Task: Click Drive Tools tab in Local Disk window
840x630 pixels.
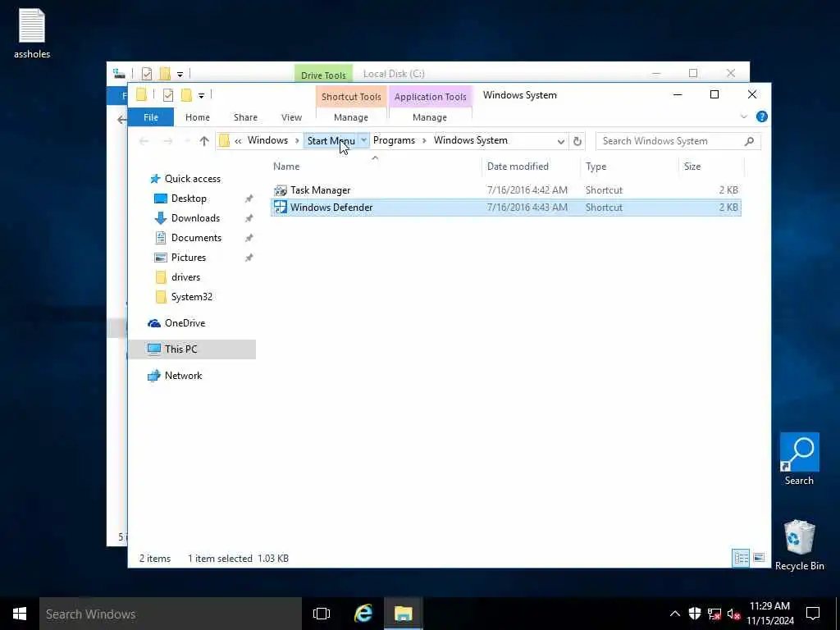Action: click(x=323, y=75)
